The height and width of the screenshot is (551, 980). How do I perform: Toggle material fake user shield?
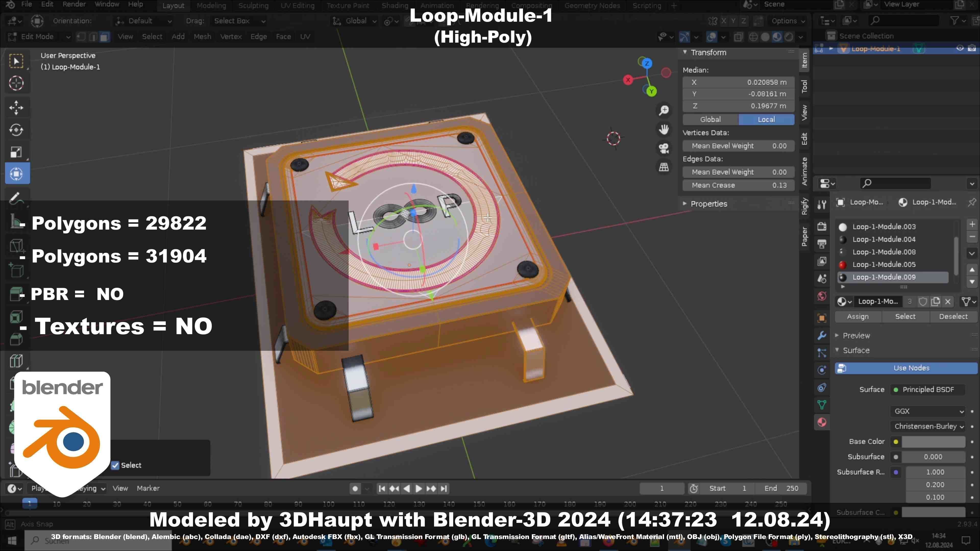tap(923, 302)
